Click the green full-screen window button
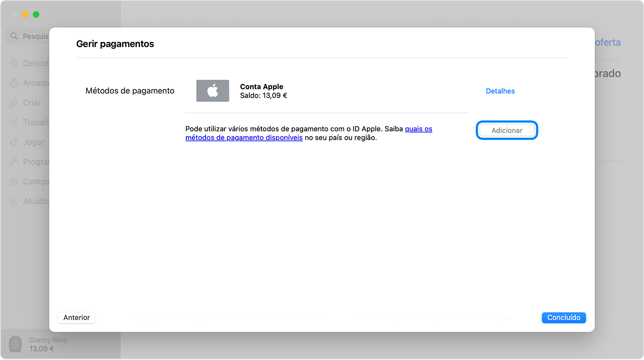Image resolution: width=644 pixels, height=360 pixels. click(x=36, y=15)
